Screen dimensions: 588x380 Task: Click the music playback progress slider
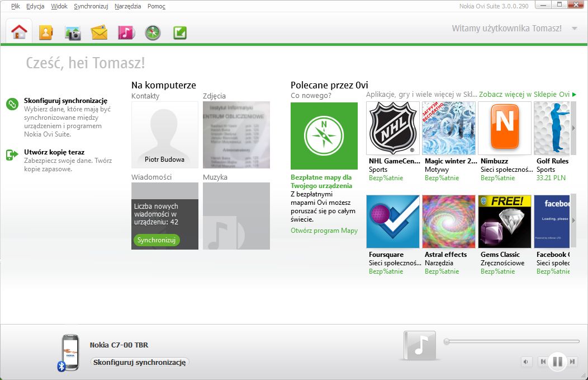point(511,341)
